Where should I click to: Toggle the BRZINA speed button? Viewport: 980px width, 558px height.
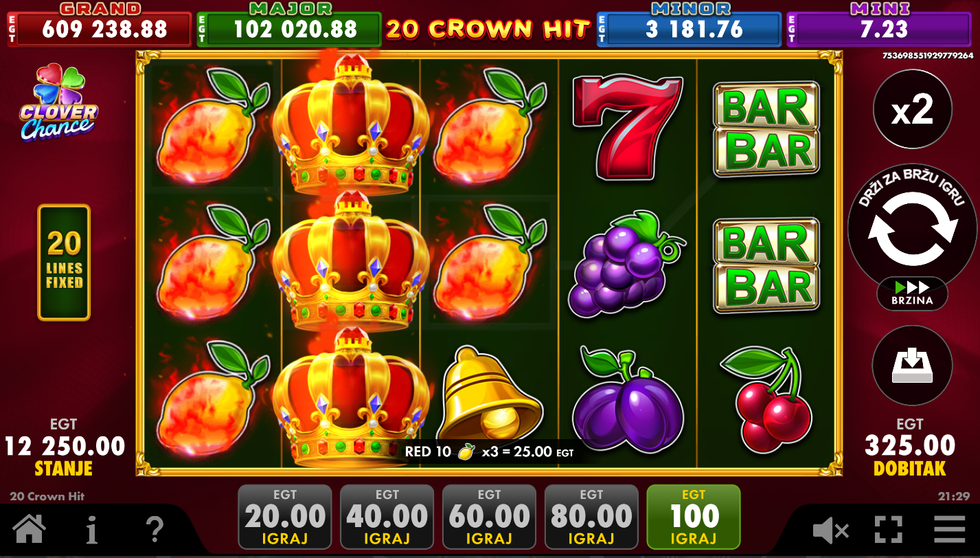[912, 293]
